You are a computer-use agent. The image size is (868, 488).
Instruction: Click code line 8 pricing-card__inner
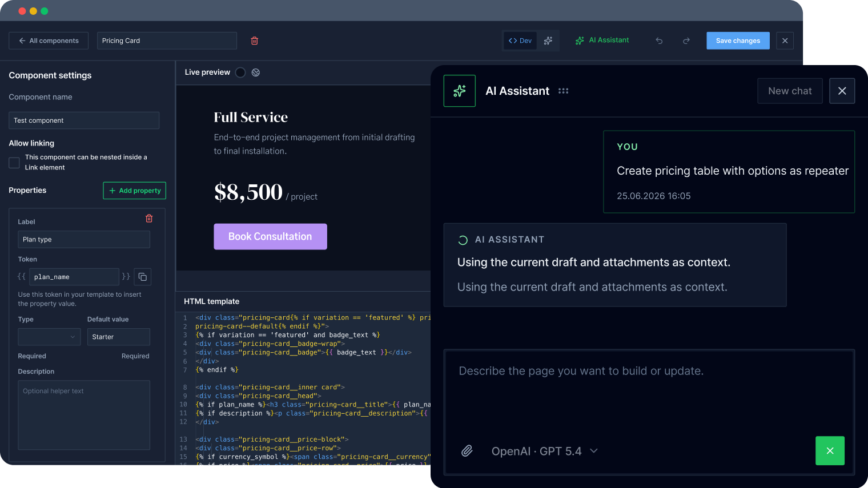270,387
